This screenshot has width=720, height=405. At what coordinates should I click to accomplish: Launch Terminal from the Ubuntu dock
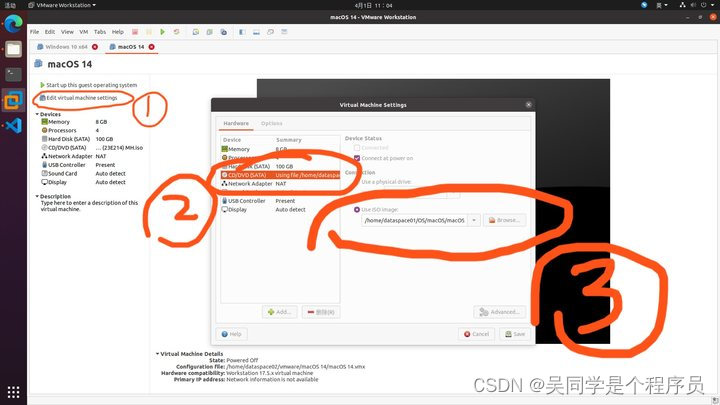(13, 74)
